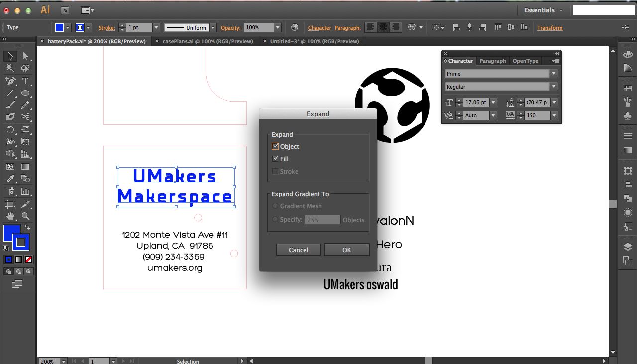Image resolution: width=637 pixels, height=364 pixels.
Task: Set fill to None in toolbox
Action: (x=29, y=259)
